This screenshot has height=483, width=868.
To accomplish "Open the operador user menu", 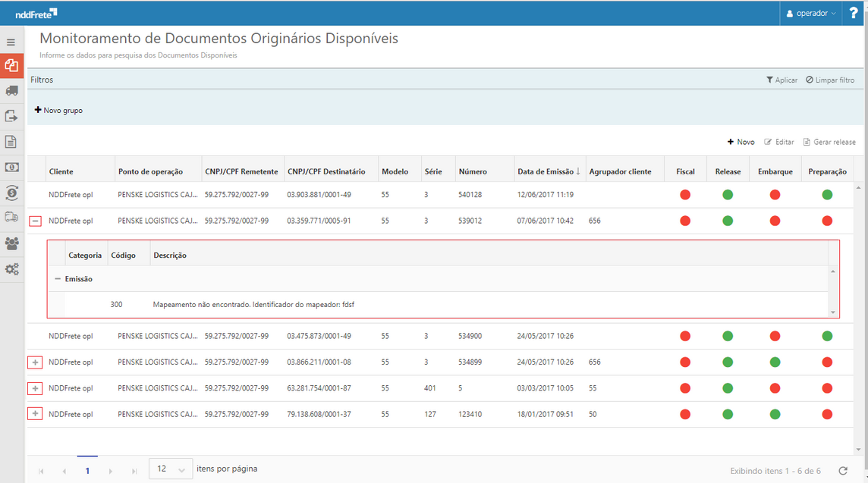I will pos(810,13).
